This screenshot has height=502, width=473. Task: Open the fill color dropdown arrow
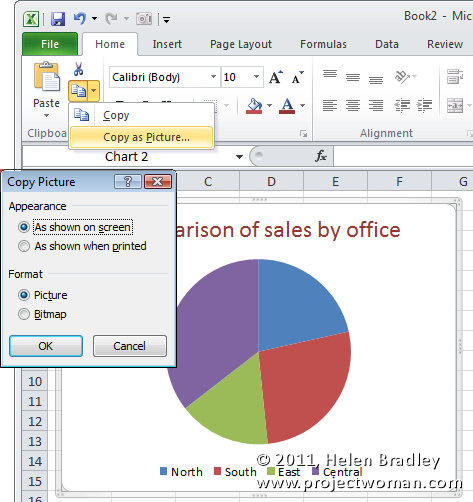(269, 106)
